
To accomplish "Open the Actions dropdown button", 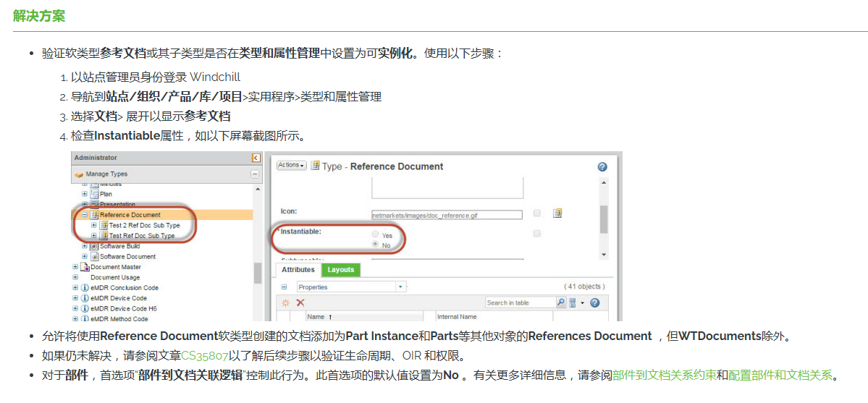I will pyautogui.click(x=291, y=165).
